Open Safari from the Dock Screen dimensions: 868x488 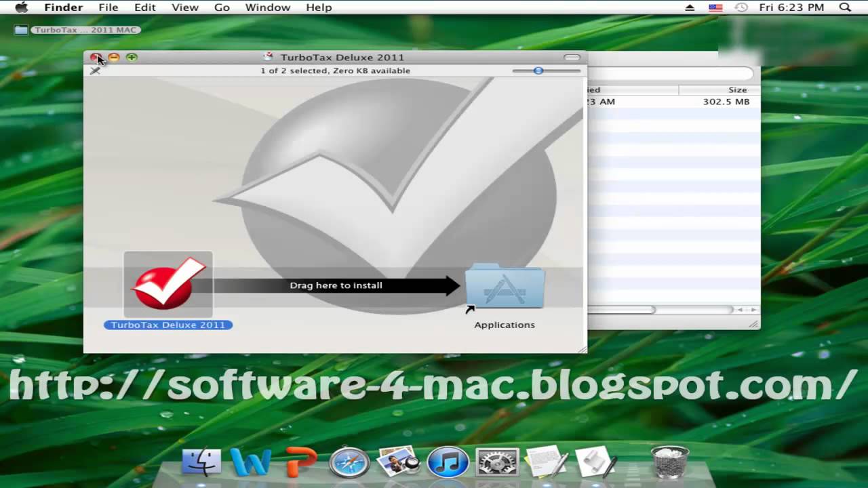click(349, 463)
